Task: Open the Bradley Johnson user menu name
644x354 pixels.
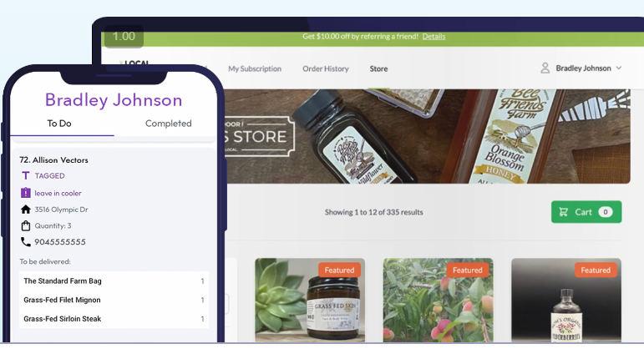Action: point(583,68)
